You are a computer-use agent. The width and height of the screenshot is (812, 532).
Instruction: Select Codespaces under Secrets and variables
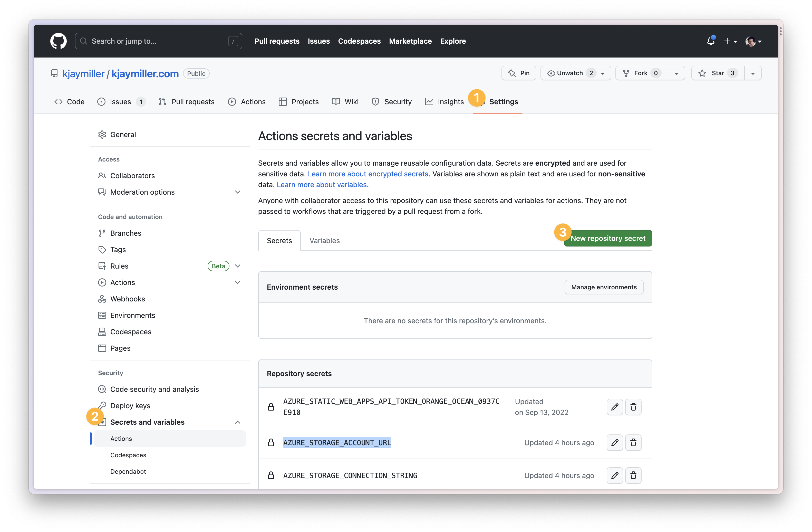(170, 455)
